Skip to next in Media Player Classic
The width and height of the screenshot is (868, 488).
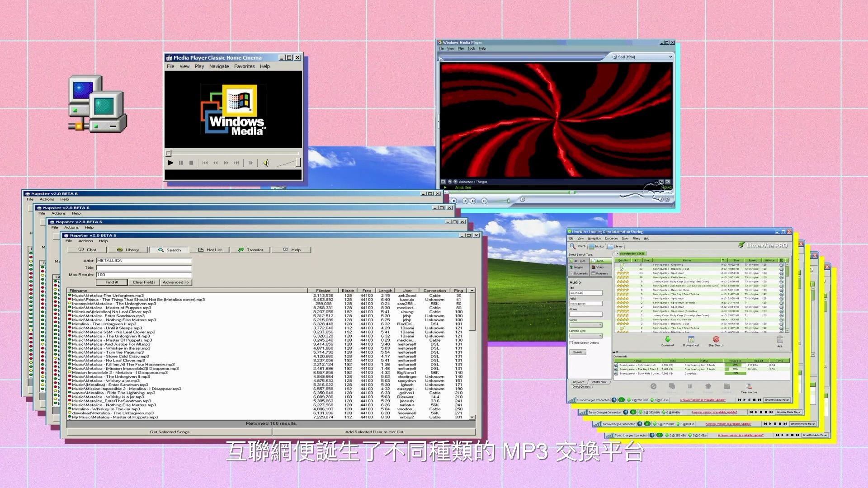pos(236,163)
